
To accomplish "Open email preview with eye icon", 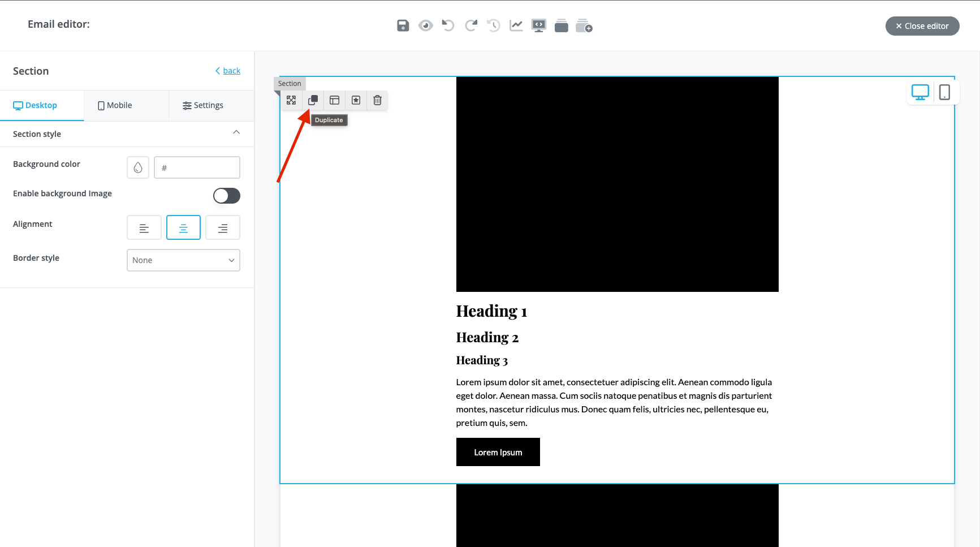I will click(426, 25).
